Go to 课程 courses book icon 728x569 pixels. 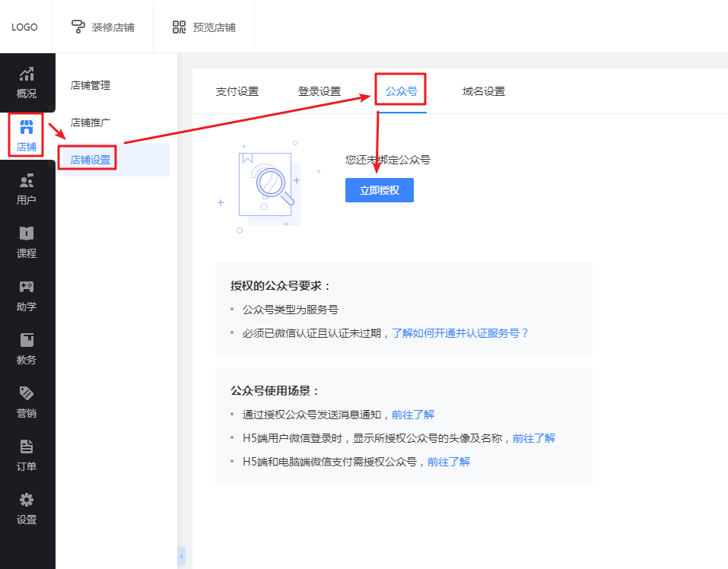pos(27,234)
